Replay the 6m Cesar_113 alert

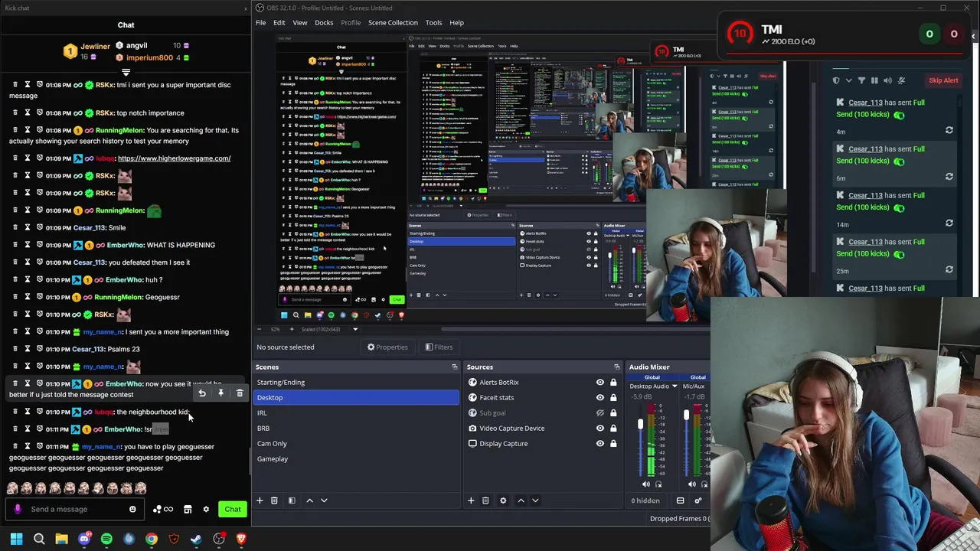pos(949,177)
